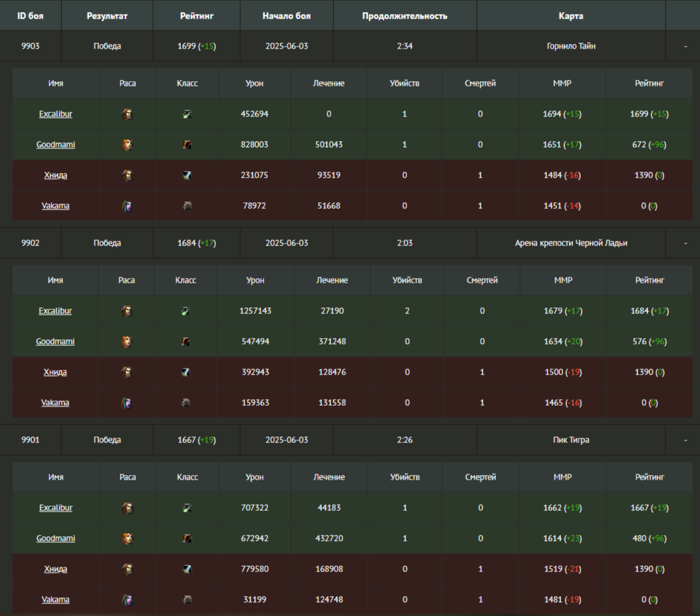Collapse battle 9902 details with the dash
The height and width of the screenshot is (616, 700).
click(685, 243)
